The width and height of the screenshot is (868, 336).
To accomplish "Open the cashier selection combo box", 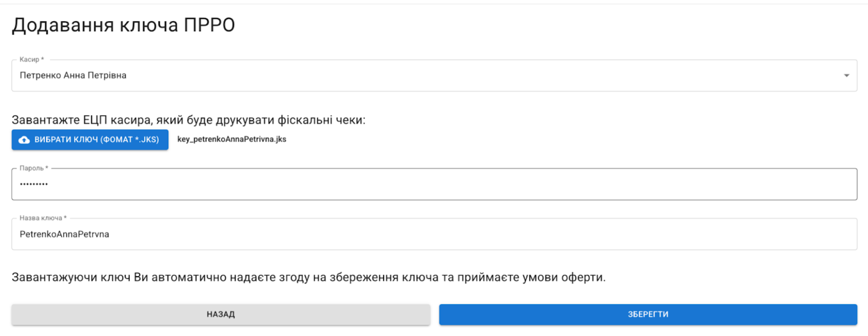I will point(434,76).
